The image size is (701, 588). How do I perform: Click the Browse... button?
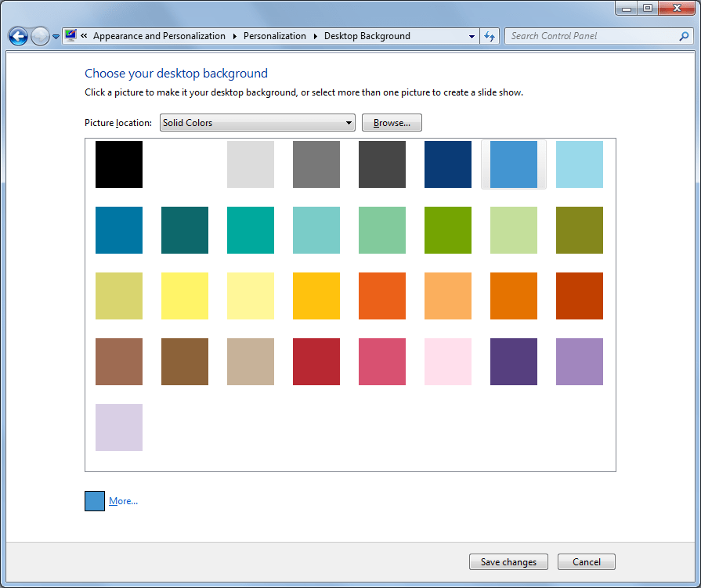tap(392, 122)
